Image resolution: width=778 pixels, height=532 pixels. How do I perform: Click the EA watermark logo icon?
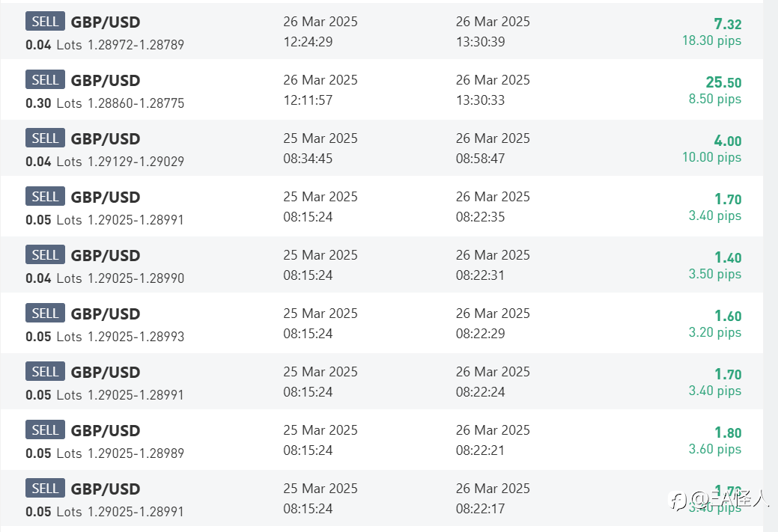[678, 501]
